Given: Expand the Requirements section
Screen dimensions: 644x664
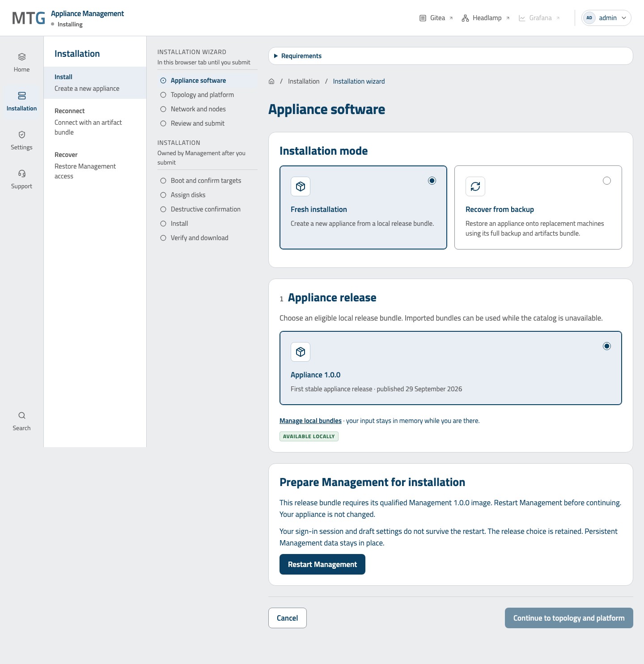Looking at the screenshot, I should [451, 56].
